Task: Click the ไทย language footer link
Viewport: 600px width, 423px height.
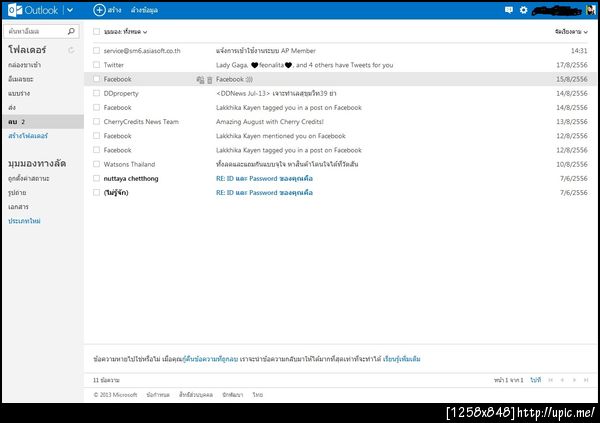Action: point(258,395)
